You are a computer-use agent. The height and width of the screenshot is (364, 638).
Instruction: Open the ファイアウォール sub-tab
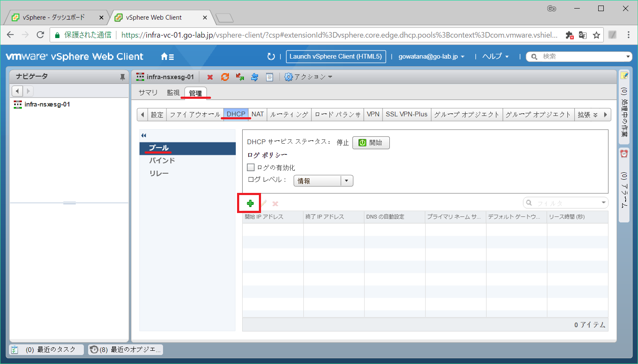click(195, 115)
